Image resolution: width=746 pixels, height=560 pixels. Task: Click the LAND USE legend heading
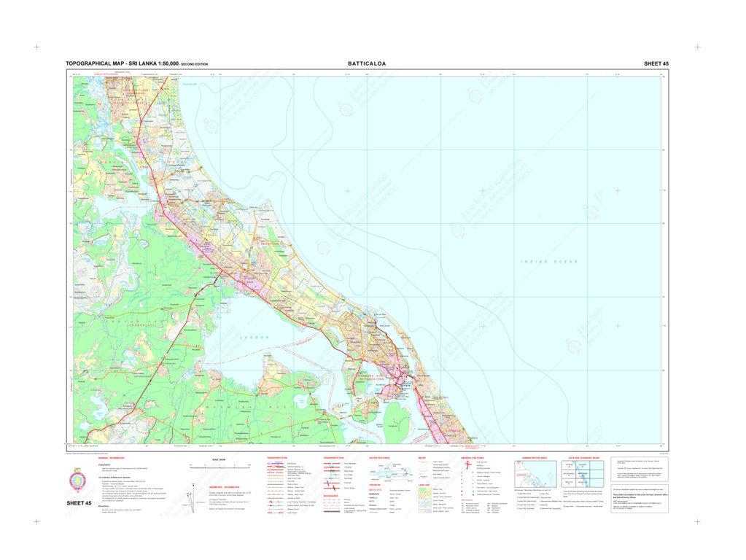click(424, 485)
